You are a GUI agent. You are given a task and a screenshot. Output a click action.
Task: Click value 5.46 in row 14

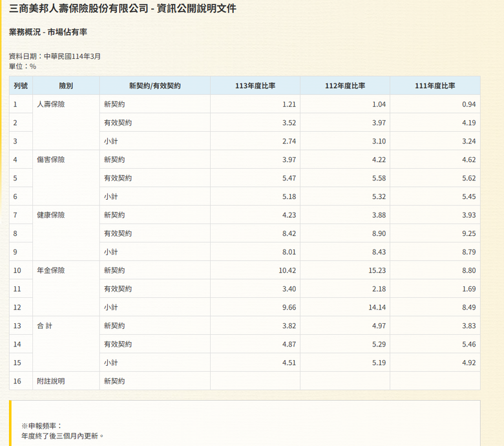pyautogui.click(x=469, y=344)
